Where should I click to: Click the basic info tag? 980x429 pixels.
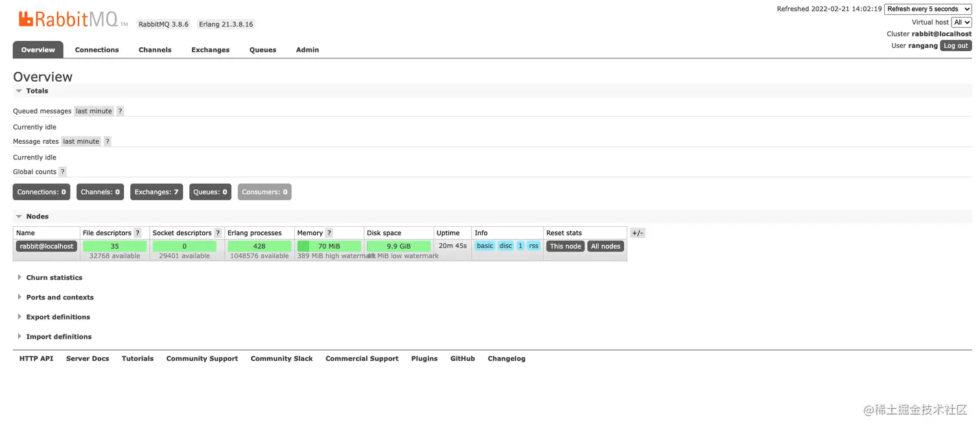tap(485, 246)
